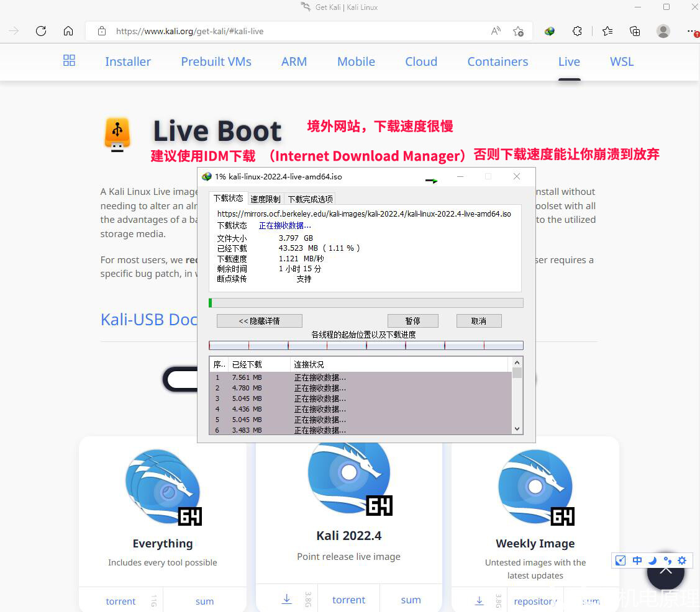This screenshot has width=700, height=612.
Task: Open the Cloud section
Action: 421,61
